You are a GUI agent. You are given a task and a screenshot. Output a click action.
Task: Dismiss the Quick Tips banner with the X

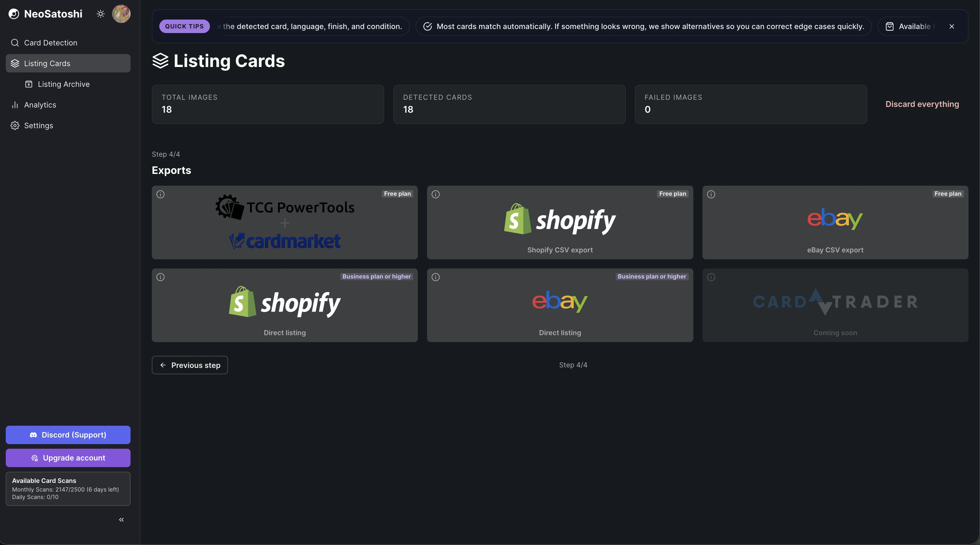[952, 26]
